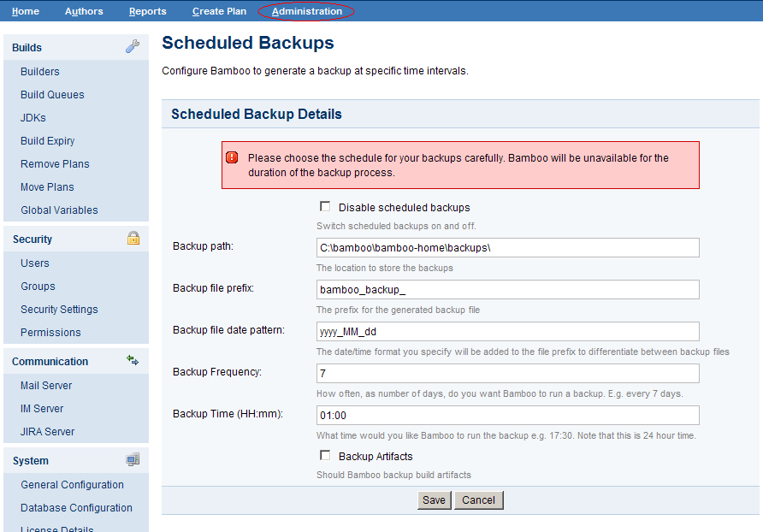The image size is (763, 532).
Task: Click the wrench icon beside Builds
Action: click(x=133, y=46)
